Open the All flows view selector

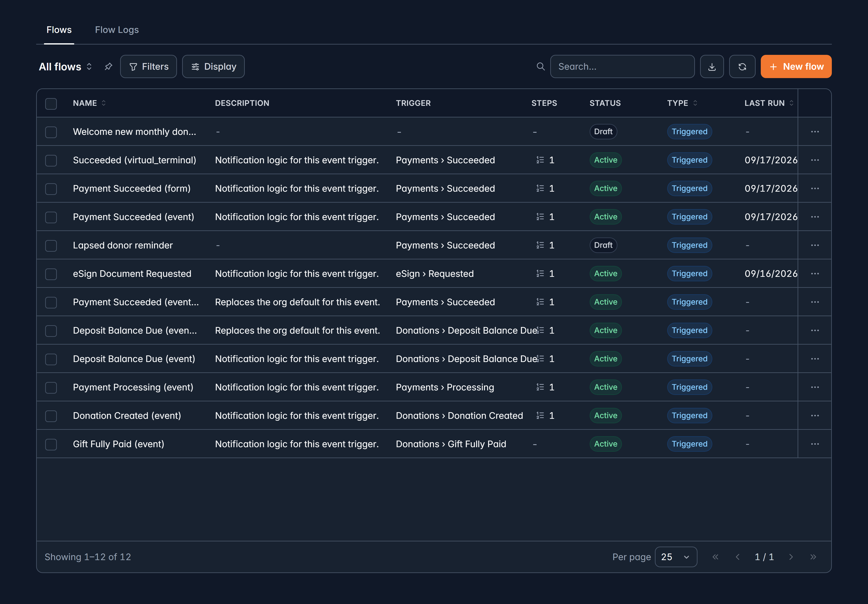(x=65, y=66)
